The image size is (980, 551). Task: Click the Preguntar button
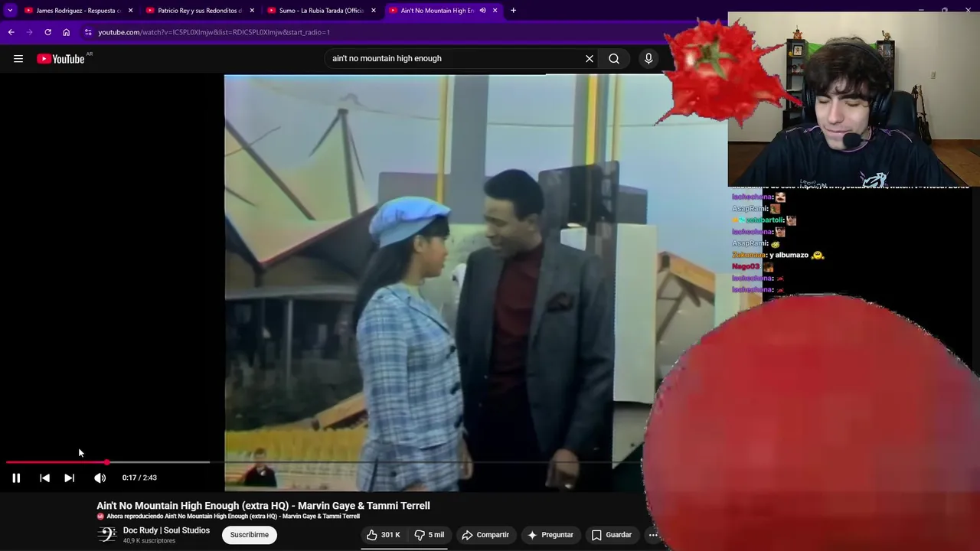tap(550, 535)
